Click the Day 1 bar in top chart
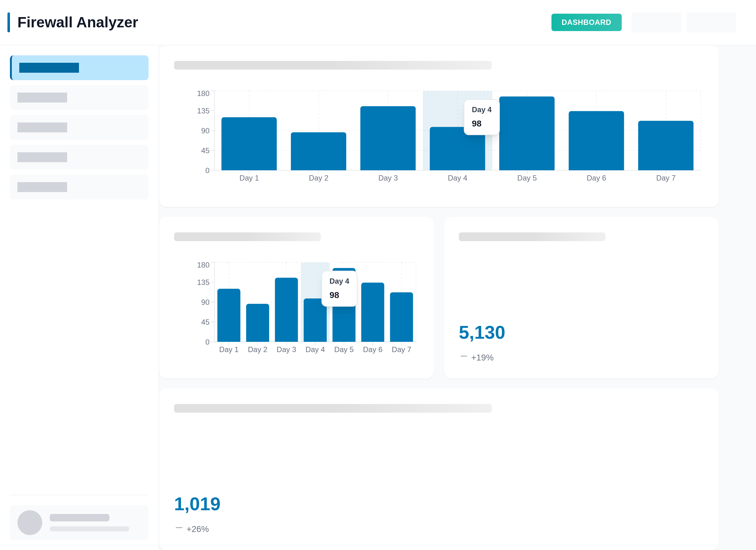The image size is (756, 550). 249,144
